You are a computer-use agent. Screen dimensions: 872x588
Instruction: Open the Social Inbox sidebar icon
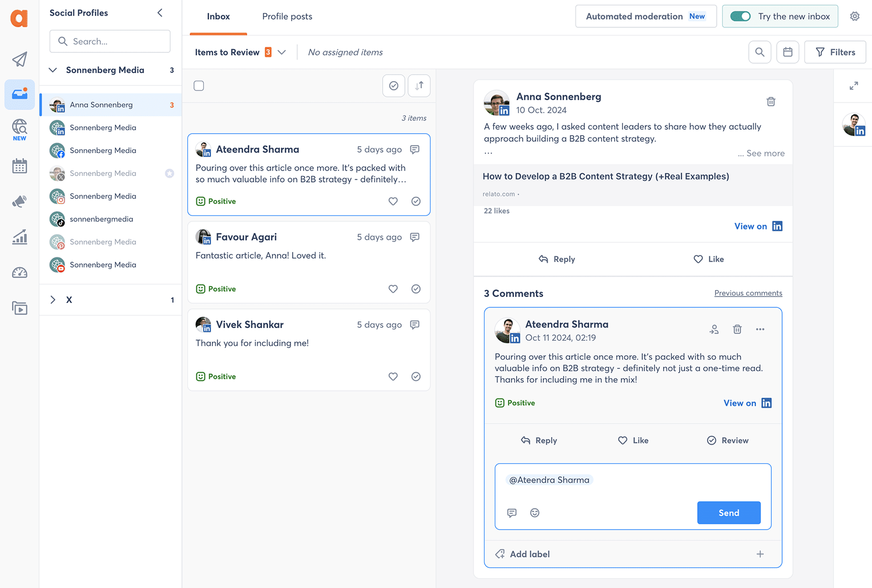tap(20, 94)
